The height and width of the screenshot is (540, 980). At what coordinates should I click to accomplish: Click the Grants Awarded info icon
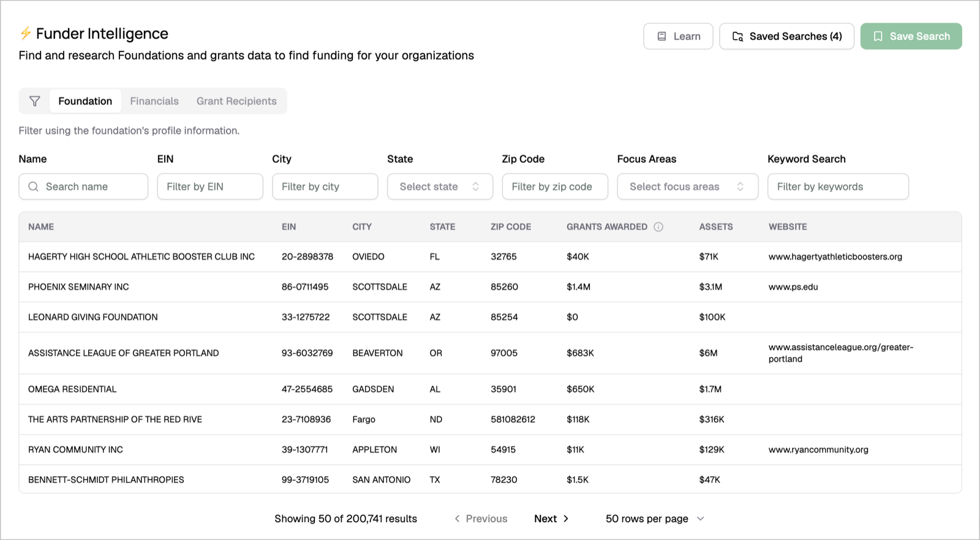pos(658,227)
